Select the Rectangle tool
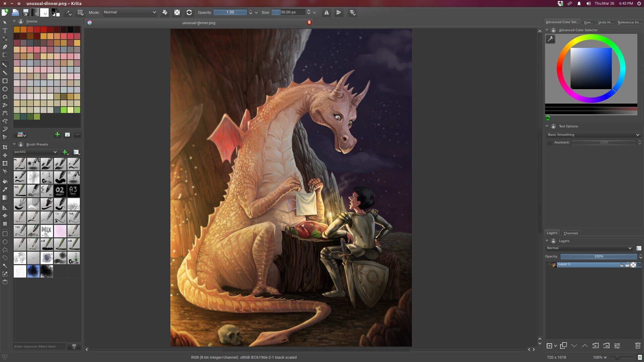644x362 pixels. tap(5, 81)
